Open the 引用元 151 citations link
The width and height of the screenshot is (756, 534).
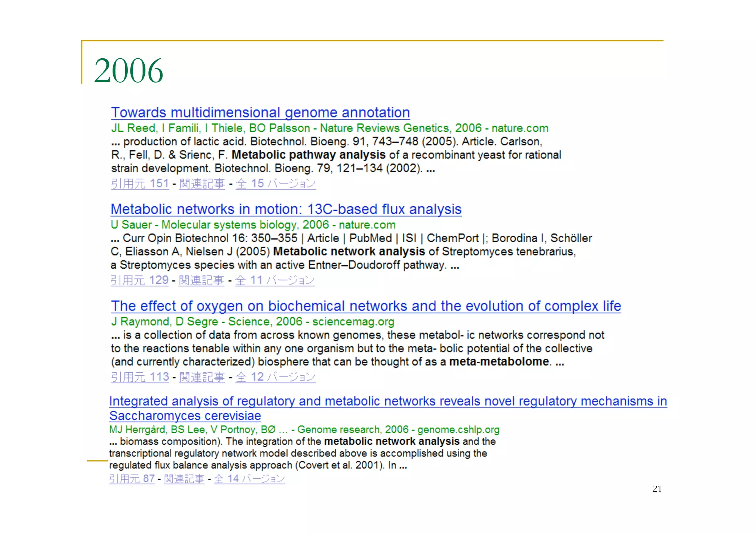pyautogui.click(x=140, y=183)
